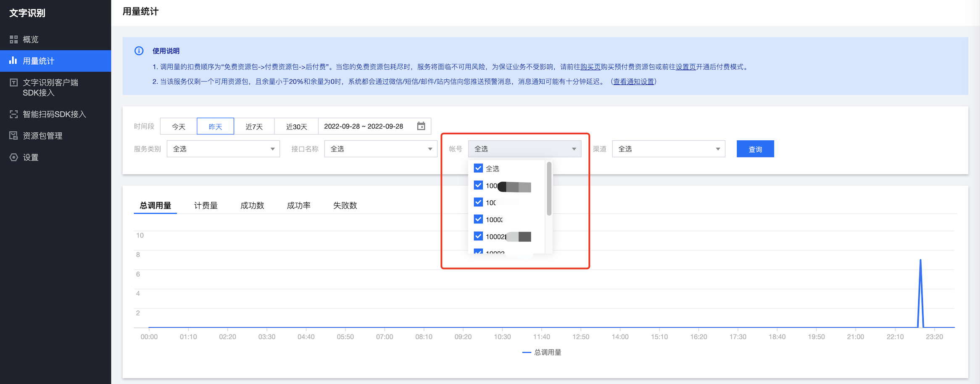Viewport: 980px width, 384px height.
Task: Toggle the 总调用量 chart legend item
Action: (x=542, y=352)
